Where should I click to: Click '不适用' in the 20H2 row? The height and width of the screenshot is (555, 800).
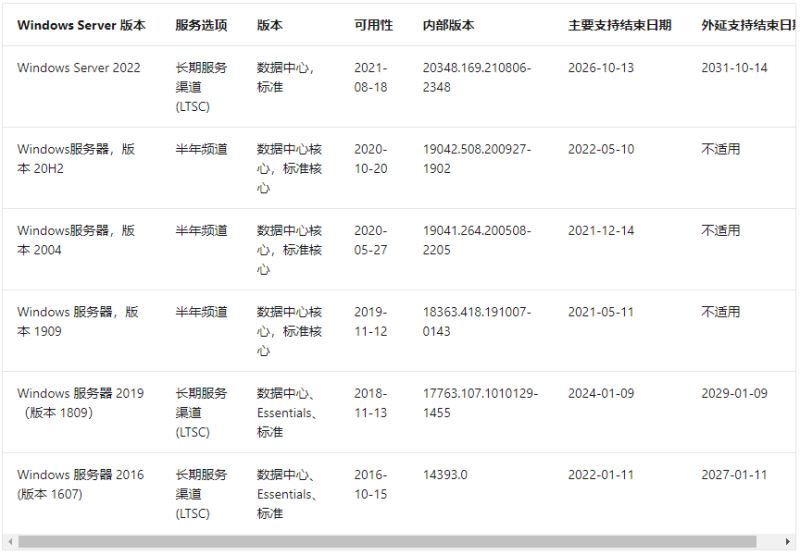[720, 149]
